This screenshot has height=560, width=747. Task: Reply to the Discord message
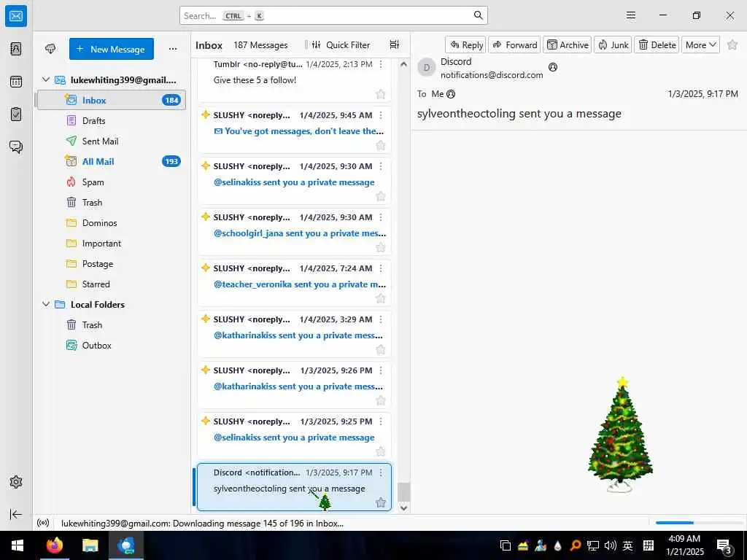pos(466,44)
